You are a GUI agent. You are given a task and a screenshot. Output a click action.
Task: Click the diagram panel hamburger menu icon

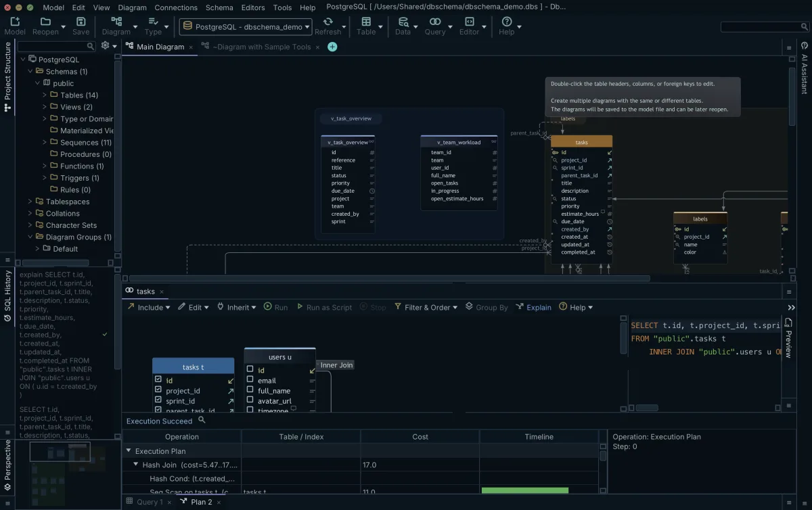(789, 47)
